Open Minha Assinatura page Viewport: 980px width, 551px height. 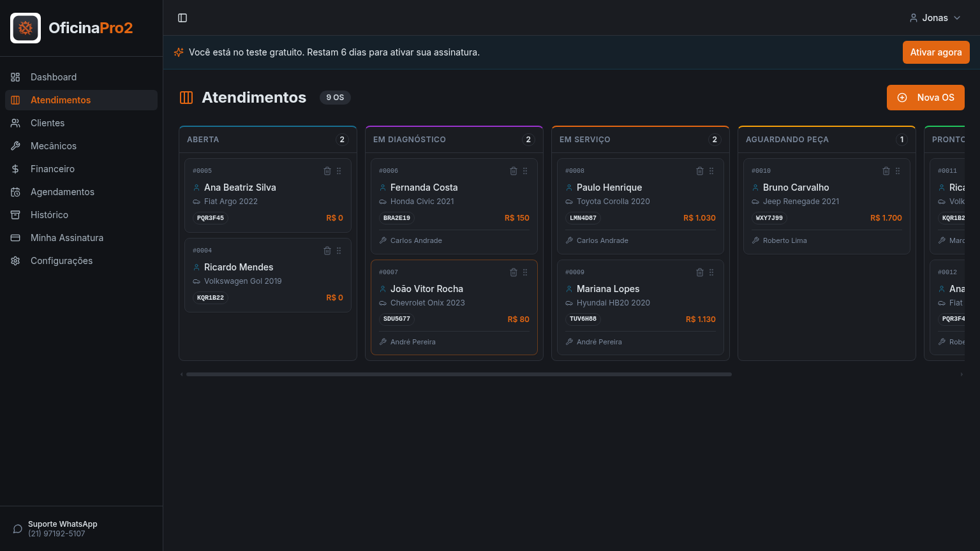point(81,238)
